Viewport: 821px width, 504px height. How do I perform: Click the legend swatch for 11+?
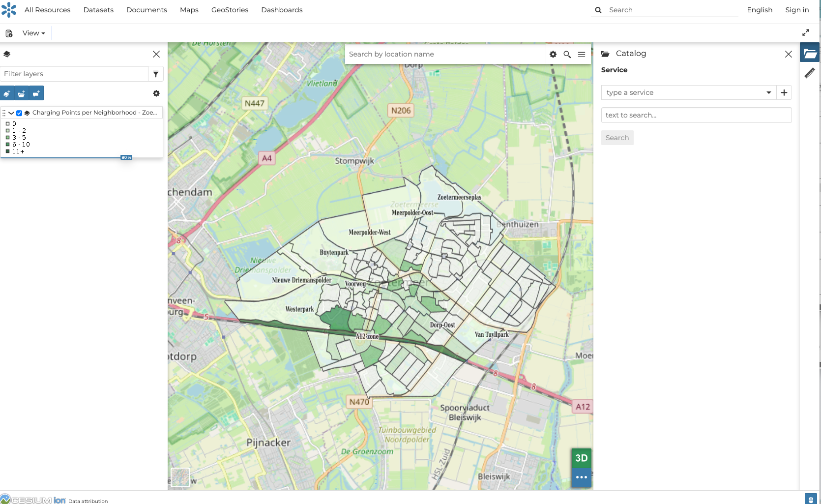[x=7, y=151]
